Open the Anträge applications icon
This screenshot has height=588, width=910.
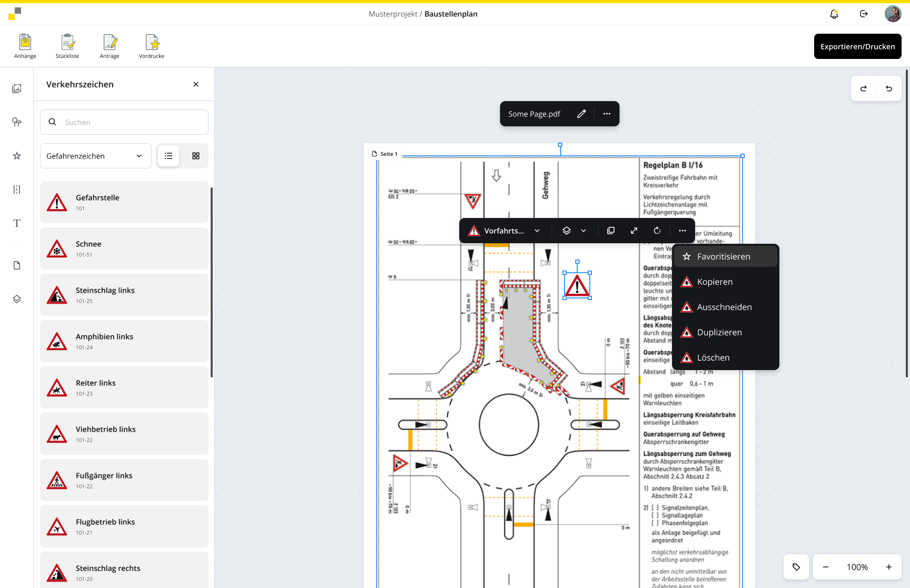coord(110,46)
